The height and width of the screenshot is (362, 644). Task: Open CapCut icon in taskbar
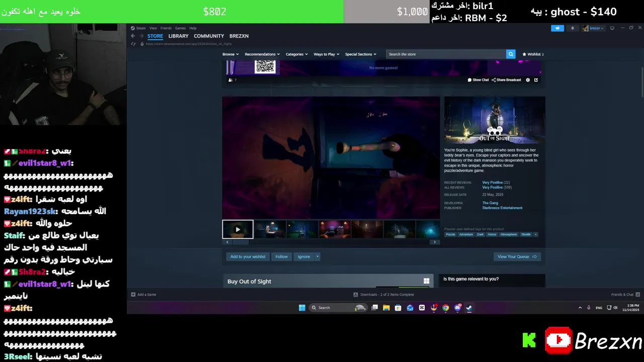pyautogui.click(x=422, y=308)
